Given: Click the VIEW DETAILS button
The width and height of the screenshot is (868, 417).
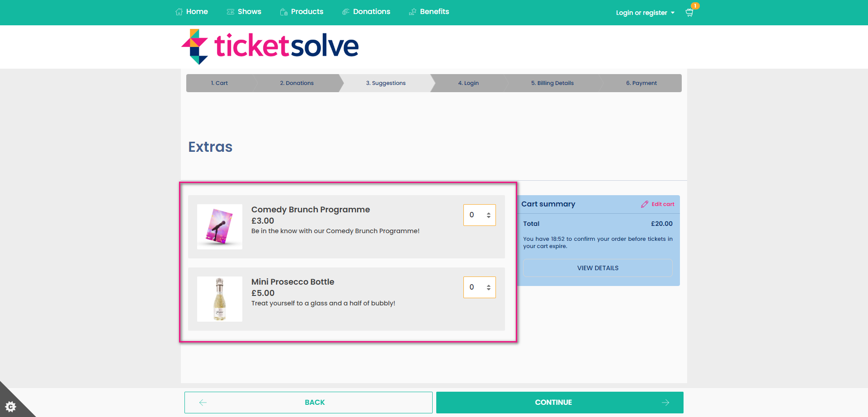Looking at the screenshot, I should (598, 268).
